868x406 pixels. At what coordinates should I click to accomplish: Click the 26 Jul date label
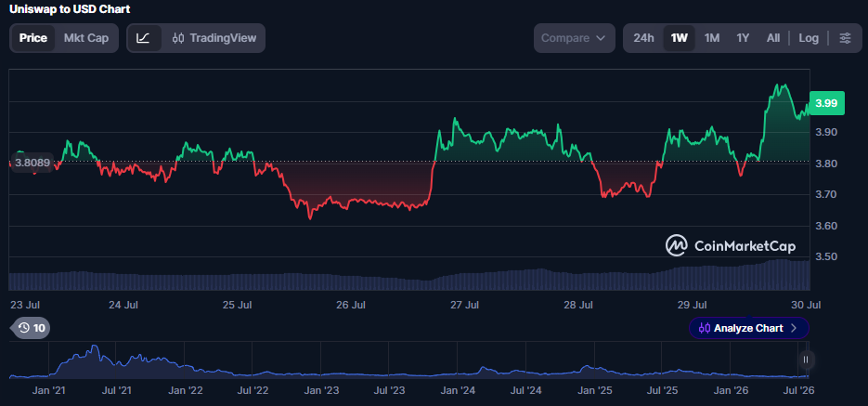[x=350, y=305]
